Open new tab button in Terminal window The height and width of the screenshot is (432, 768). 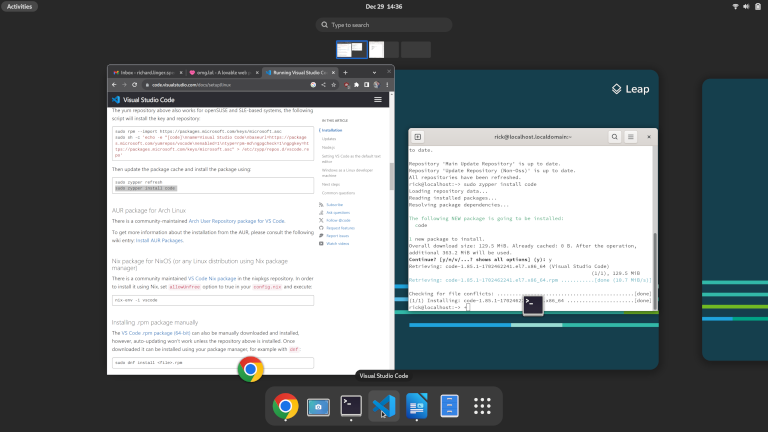coord(418,137)
